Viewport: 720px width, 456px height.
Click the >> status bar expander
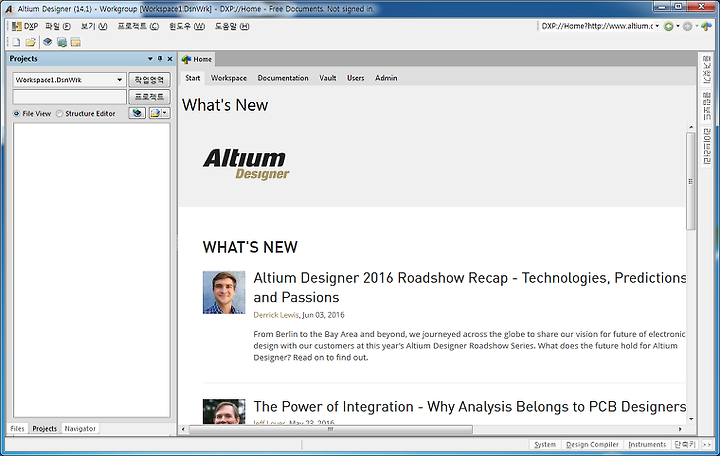point(707,445)
